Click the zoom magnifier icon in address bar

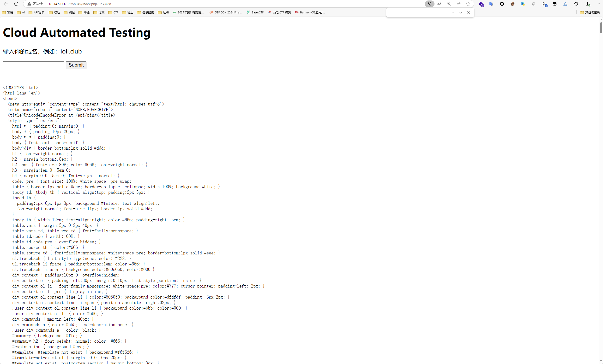(x=449, y=4)
